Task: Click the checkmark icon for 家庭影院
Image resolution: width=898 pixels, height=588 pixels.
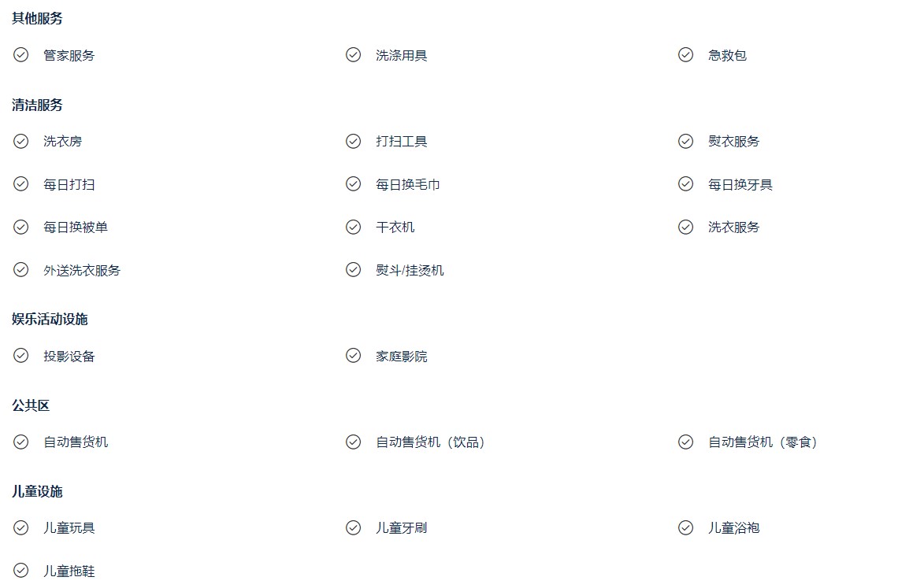Action: click(x=354, y=356)
